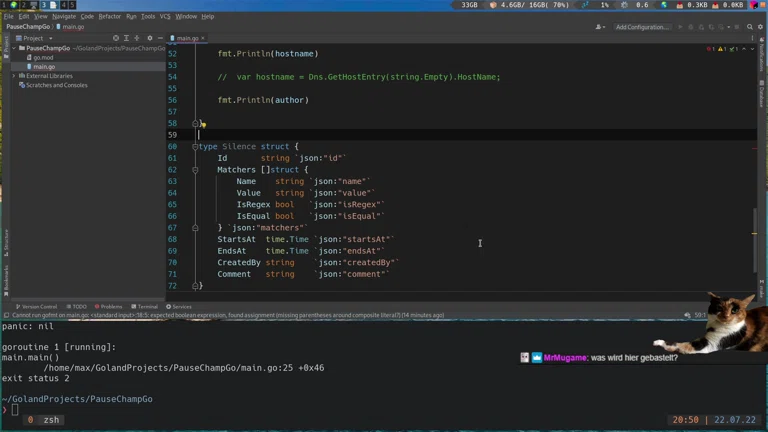Click the Add Configuration button

642,27
